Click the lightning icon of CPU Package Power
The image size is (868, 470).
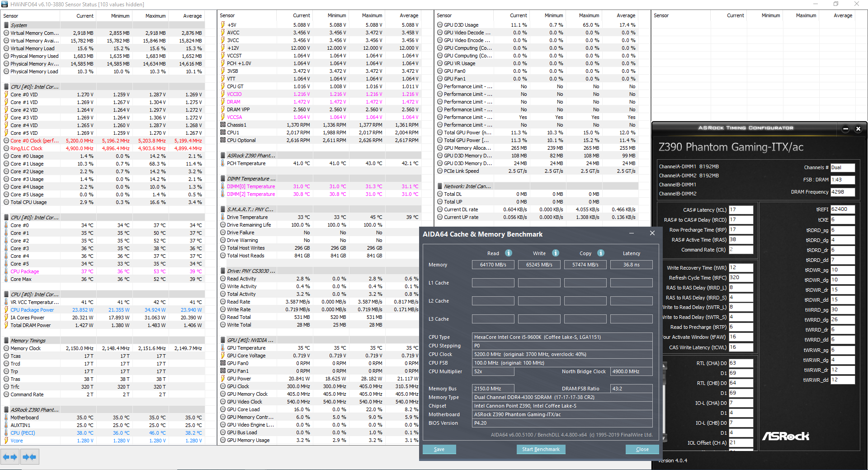6,310
